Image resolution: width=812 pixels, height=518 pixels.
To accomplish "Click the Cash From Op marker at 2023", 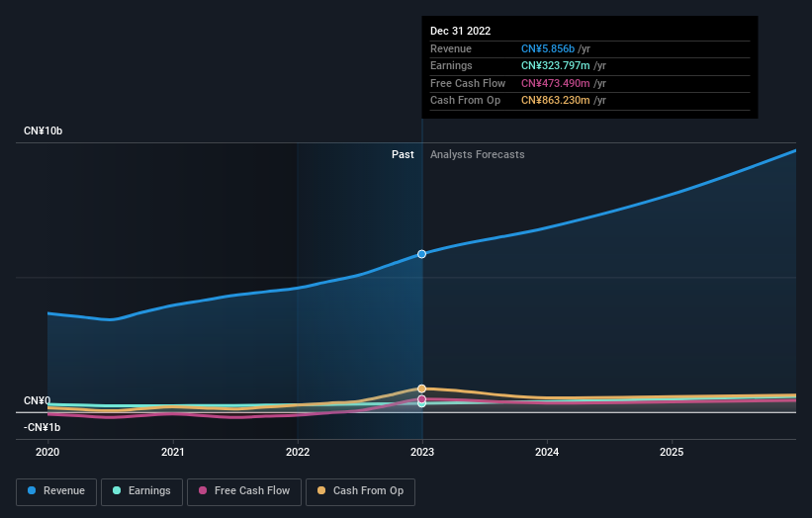I will click(422, 388).
